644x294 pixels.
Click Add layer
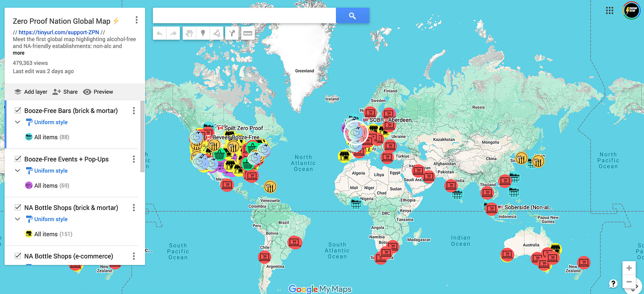coord(31,92)
